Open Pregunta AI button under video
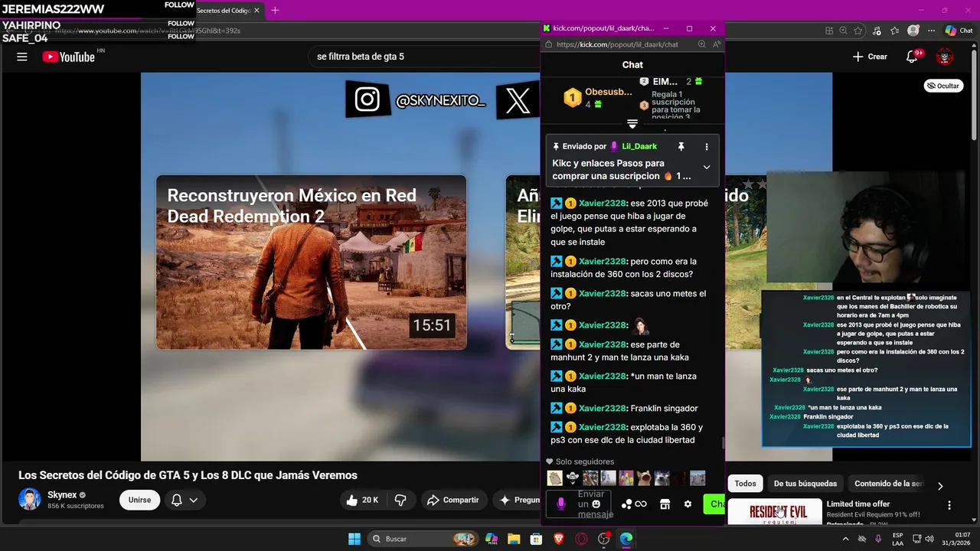Viewport: 980px width, 551px height. coord(518,500)
